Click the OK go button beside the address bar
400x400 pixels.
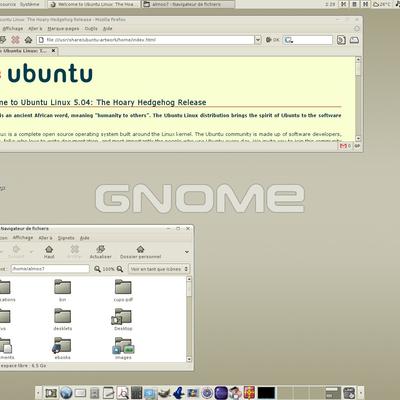point(272,40)
